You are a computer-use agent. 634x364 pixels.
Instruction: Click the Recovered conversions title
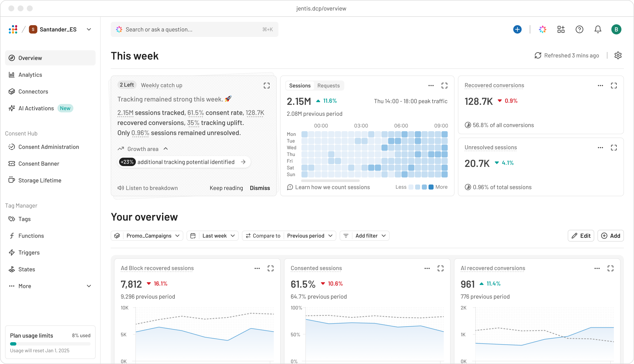point(494,85)
